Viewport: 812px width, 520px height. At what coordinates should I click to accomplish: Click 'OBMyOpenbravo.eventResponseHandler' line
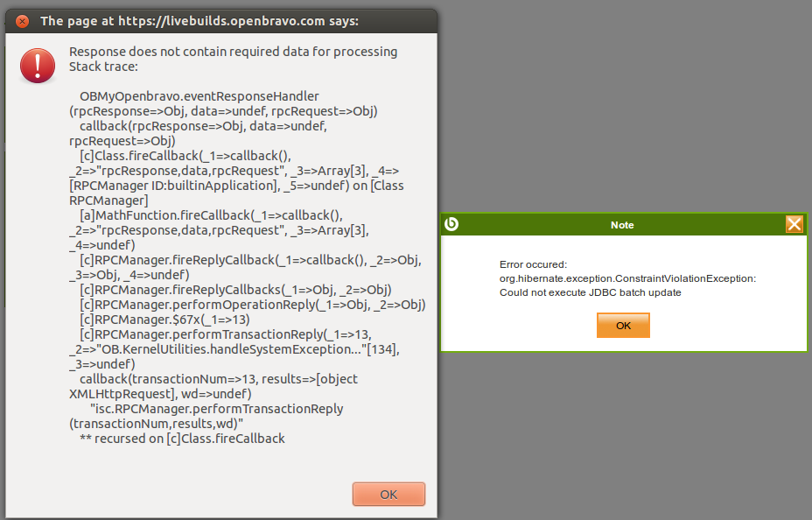[x=199, y=96]
